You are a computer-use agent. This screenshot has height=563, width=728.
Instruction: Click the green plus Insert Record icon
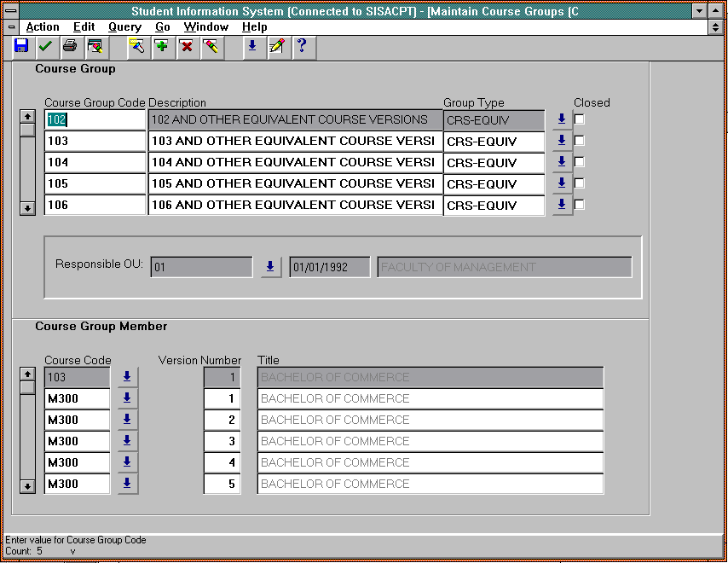coord(161,46)
